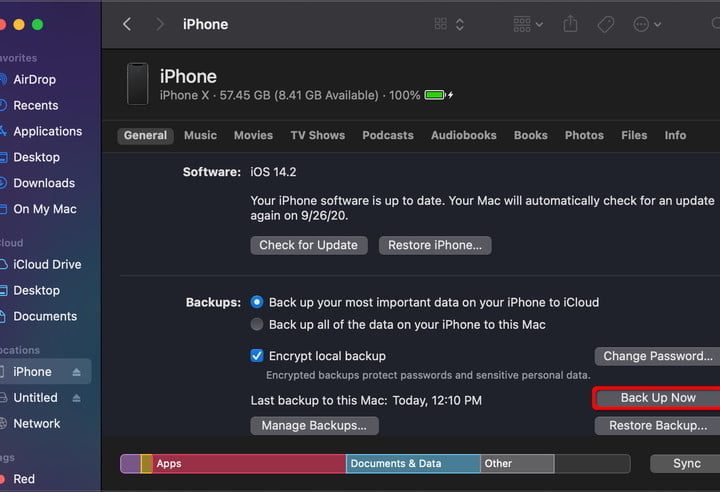Click iOS 14.2 software version text
720x492 pixels.
273,172
